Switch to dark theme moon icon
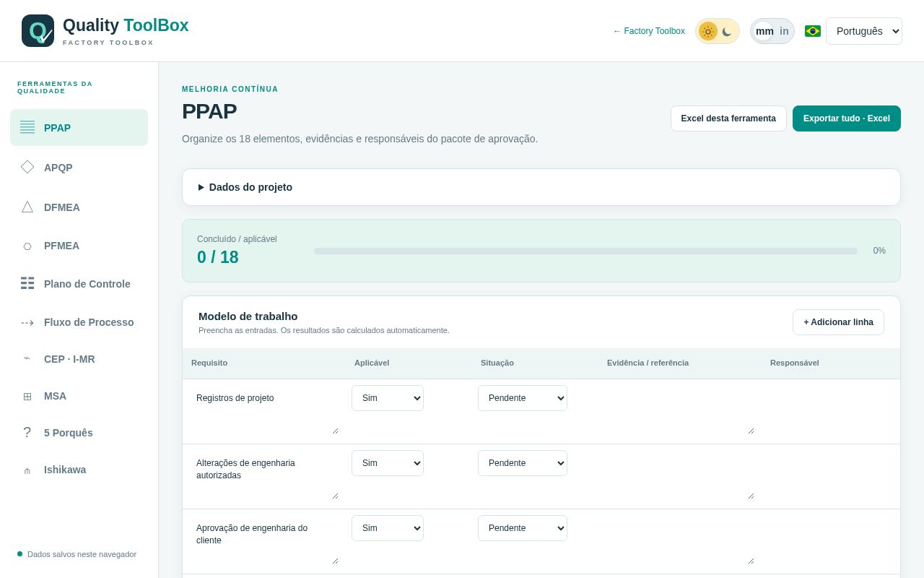924x578 pixels. 727,31
